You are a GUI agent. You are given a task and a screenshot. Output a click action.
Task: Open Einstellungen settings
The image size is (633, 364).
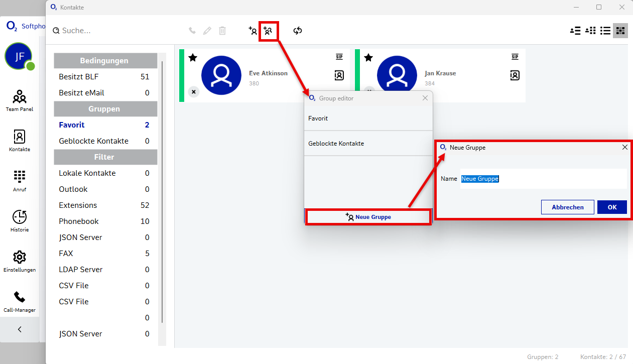[x=20, y=261]
